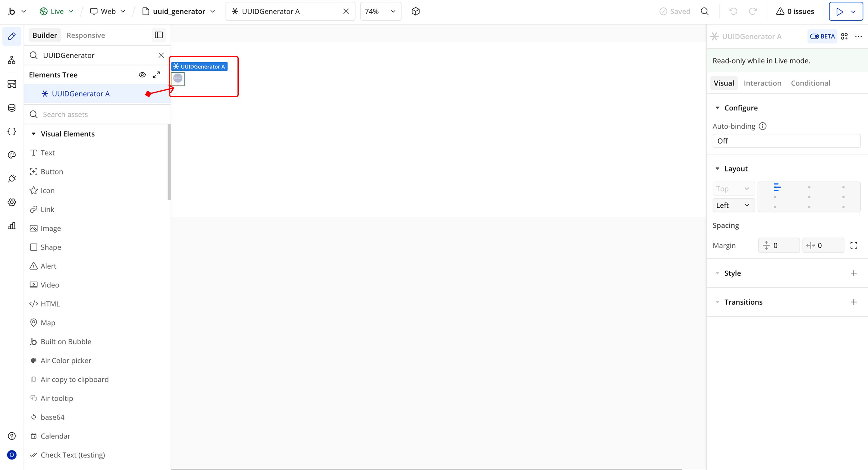Toggle the BETA switch
Viewport: 868px width, 470px height.
tap(822, 36)
